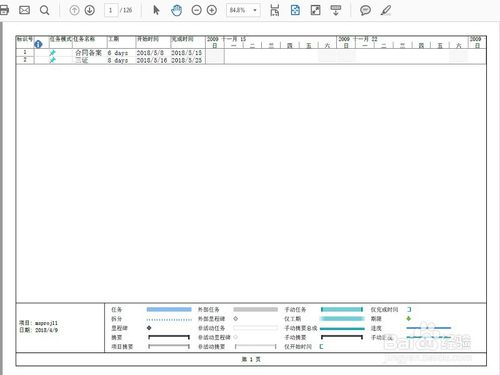Click the read mode download icon
The width and height of the screenshot is (500, 375).
pos(336,10)
